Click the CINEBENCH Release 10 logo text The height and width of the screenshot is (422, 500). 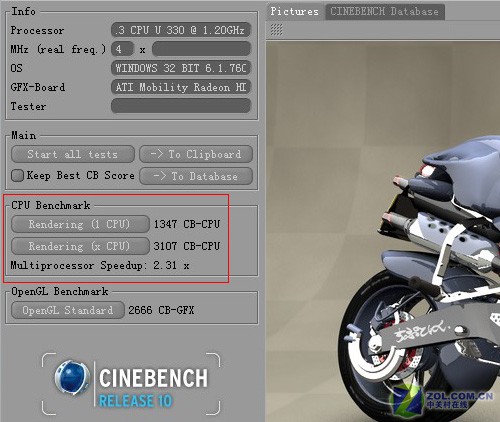(x=153, y=387)
